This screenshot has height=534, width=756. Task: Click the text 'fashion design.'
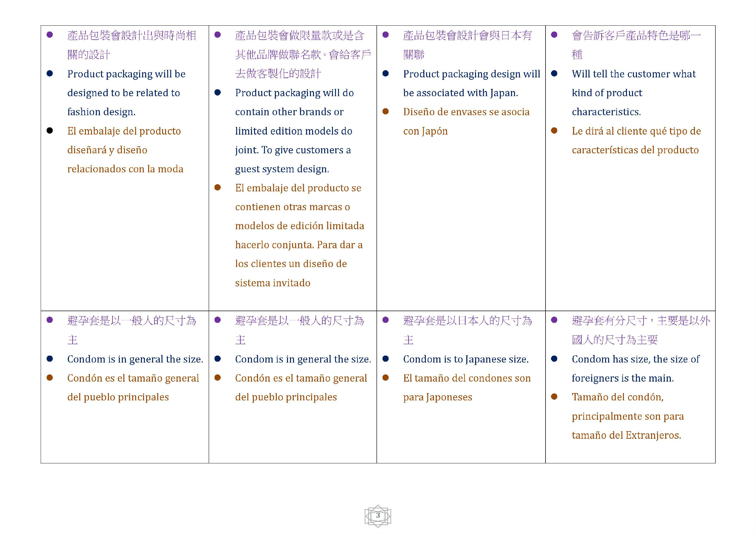[101, 112]
